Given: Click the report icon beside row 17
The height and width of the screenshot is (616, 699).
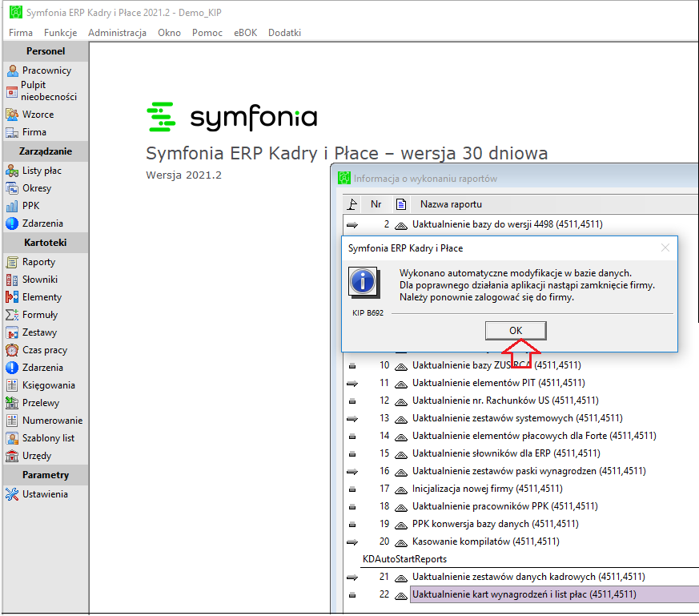Looking at the screenshot, I should coord(401,489).
